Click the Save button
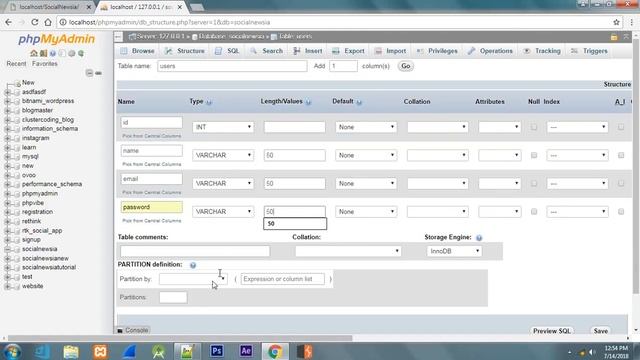 pos(600,331)
